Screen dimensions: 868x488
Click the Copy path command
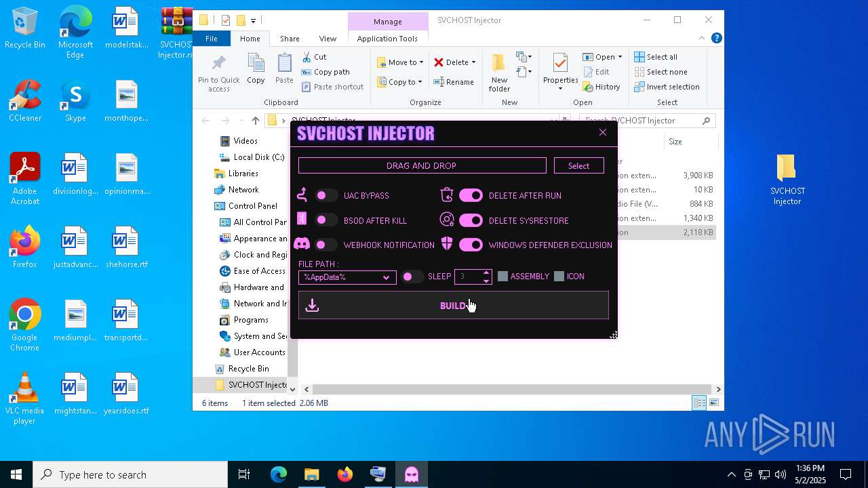[325, 72]
